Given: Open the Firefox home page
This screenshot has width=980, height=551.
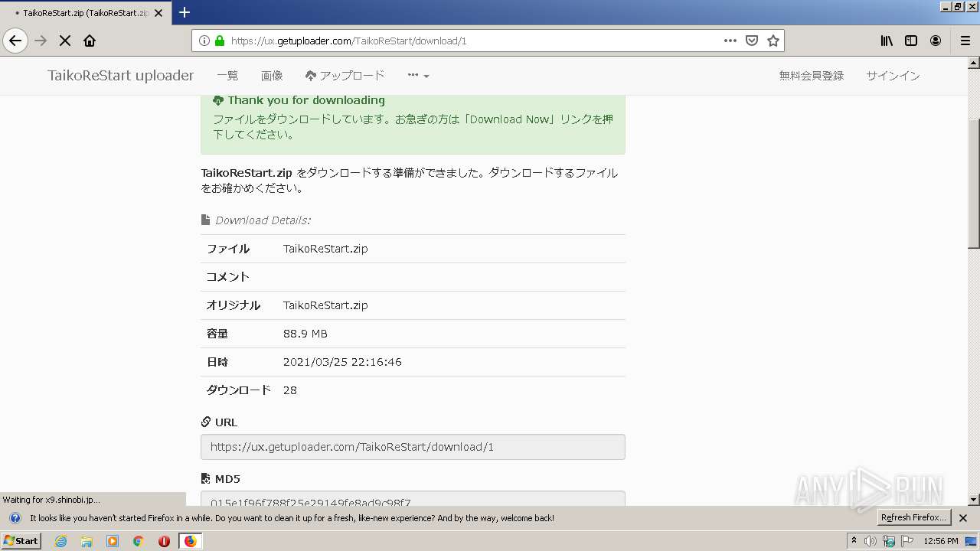Looking at the screenshot, I should coord(90,41).
